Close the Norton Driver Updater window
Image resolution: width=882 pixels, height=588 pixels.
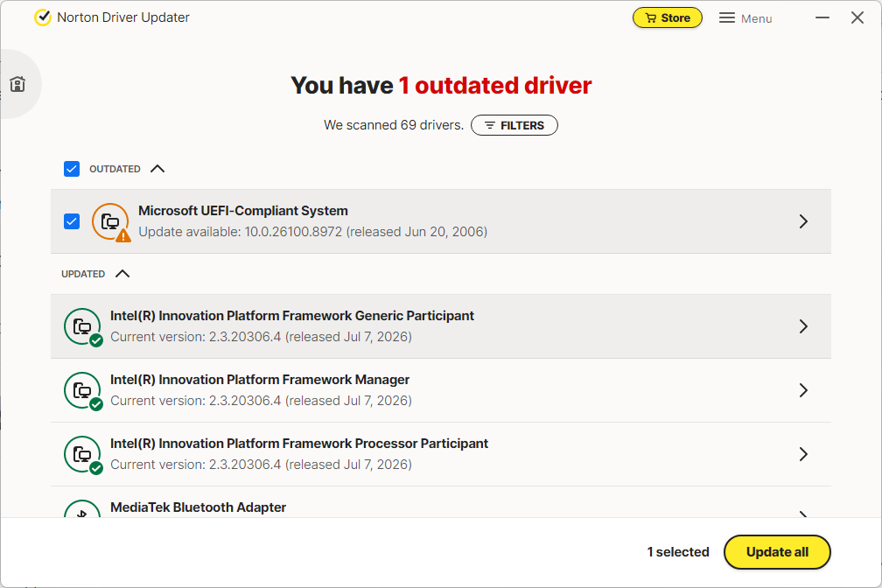tap(857, 18)
